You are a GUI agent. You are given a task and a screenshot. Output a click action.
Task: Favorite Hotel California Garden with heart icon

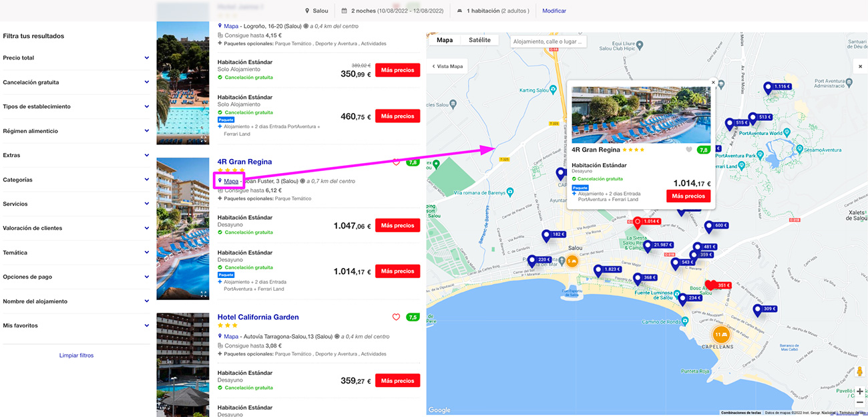coord(396,317)
